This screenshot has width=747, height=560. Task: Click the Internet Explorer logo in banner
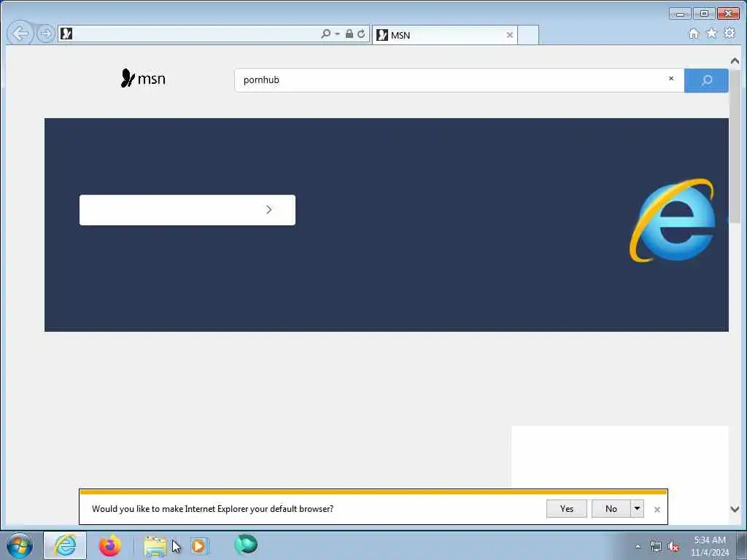point(673,220)
